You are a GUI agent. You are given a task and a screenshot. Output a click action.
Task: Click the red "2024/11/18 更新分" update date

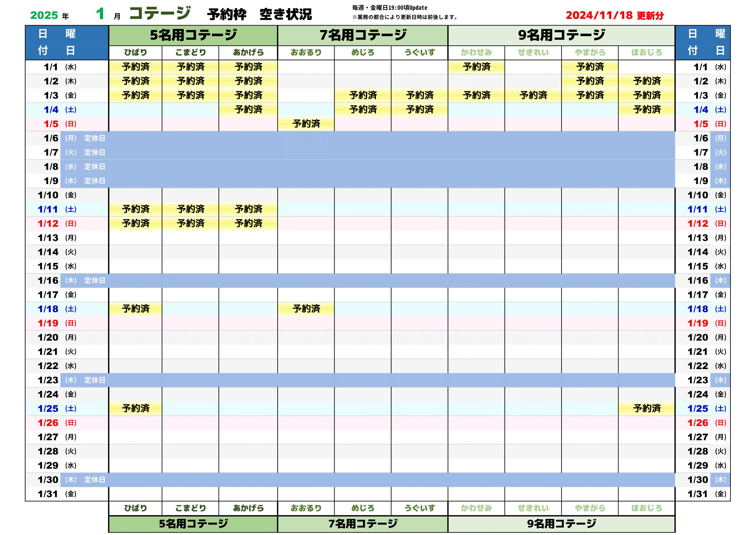pos(615,16)
